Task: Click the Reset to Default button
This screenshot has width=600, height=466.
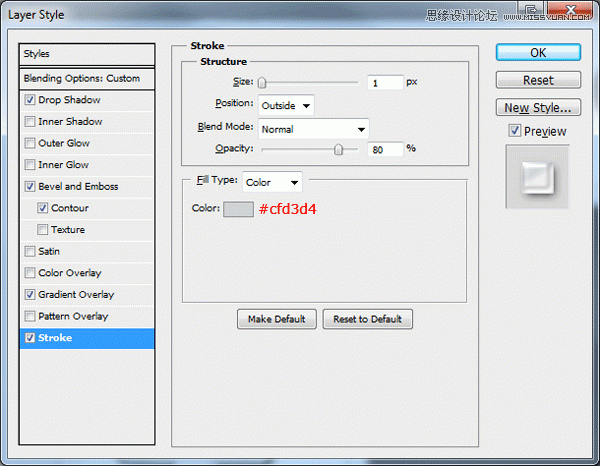Action: [x=367, y=319]
